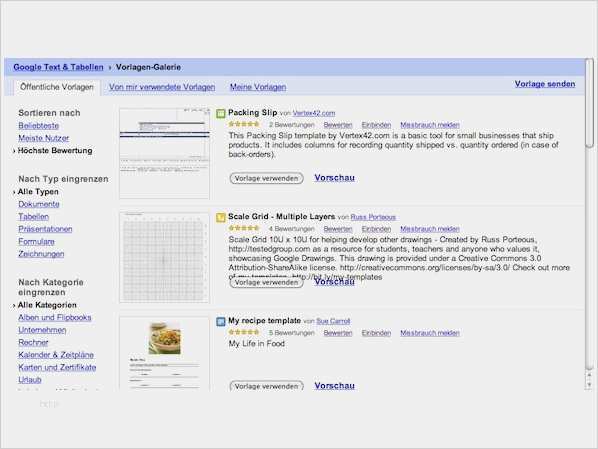598x449 pixels.
Task: Click the '5 Bewertungen' count text
Action: [292, 333]
